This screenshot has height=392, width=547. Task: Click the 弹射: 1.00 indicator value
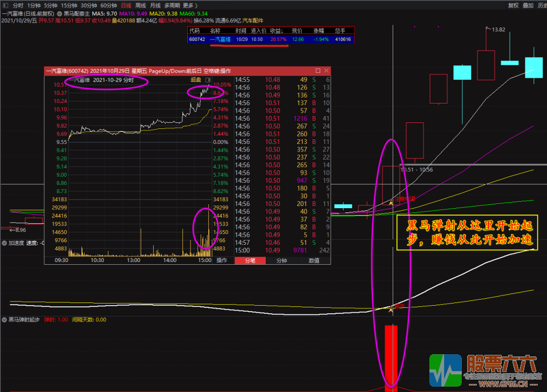[56, 320]
